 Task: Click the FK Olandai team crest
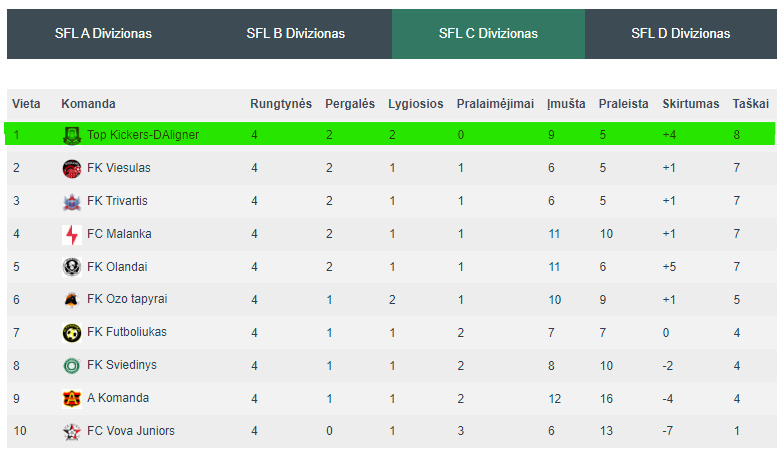pos(72,267)
